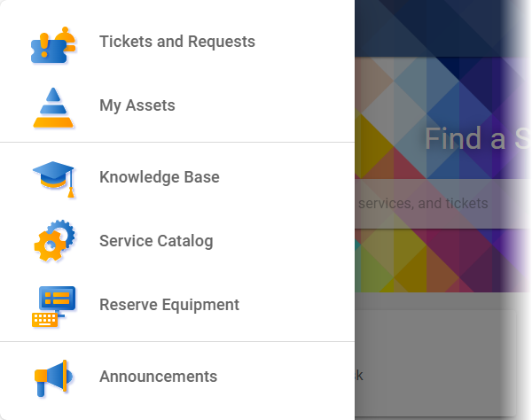Click the search field mentioning services and tickets
Viewport: 532px width, 420px height.
tap(442, 204)
